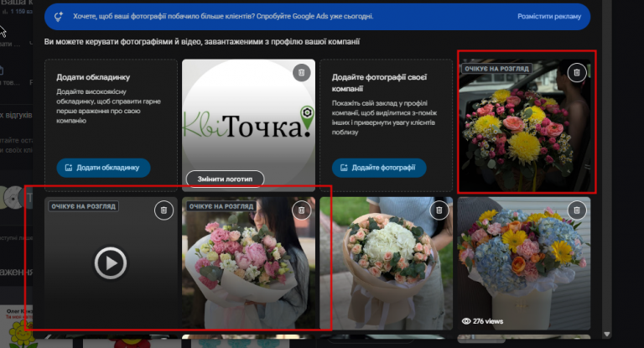Delete the pending video item
This screenshot has width=644, height=348.
164,210
